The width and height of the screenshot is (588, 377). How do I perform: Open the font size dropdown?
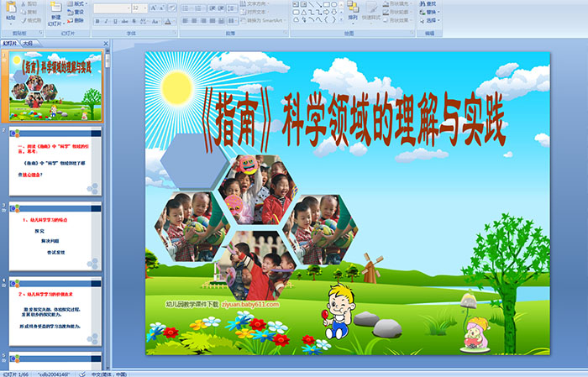[144, 8]
